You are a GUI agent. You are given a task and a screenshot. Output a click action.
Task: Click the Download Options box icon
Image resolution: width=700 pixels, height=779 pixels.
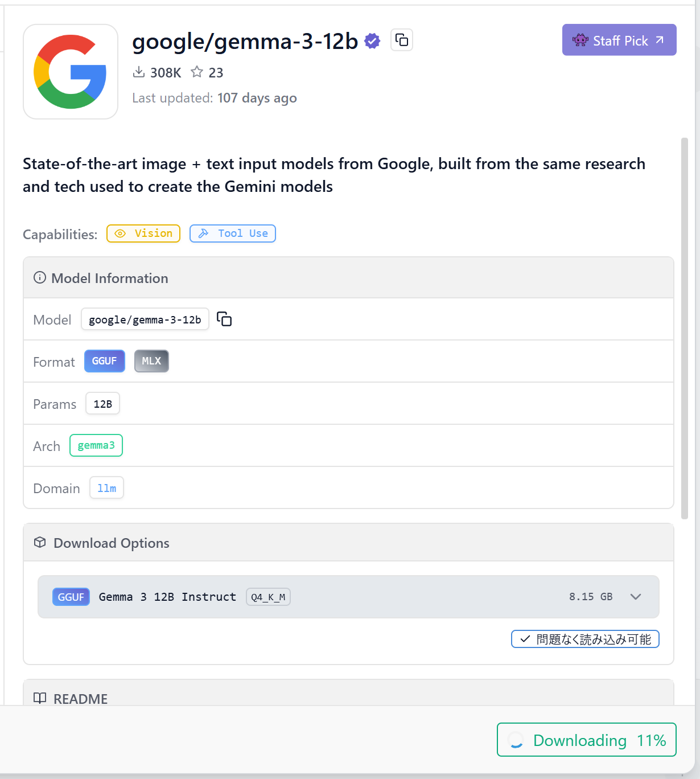(x=40, y=543)
